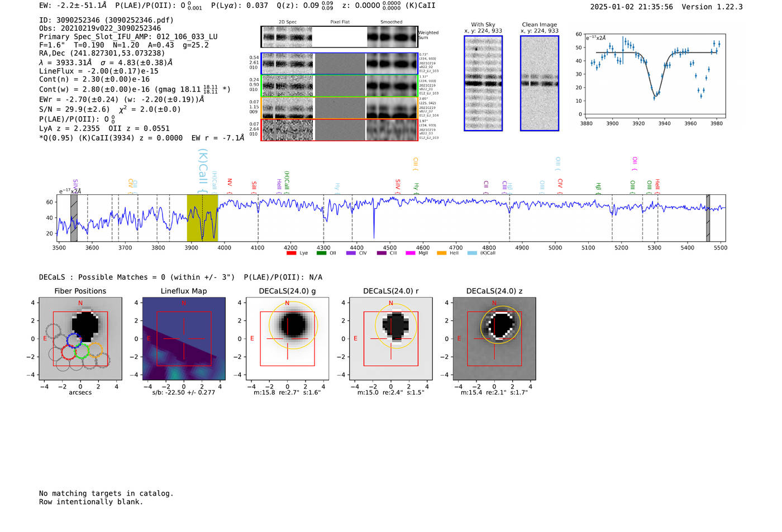Screen dimensions: 782x532
Task: Click the Primary Spec_Slot_IFU_AMP line
Action: click(128, 37)
